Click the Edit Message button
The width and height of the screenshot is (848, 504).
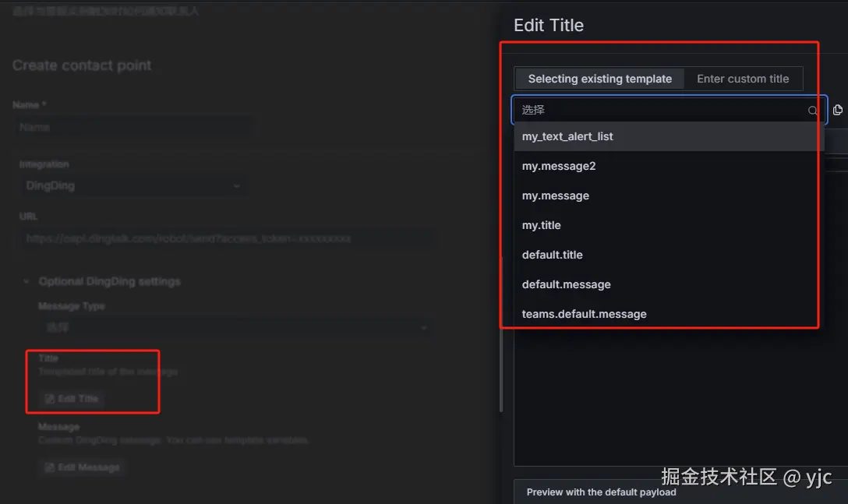[82, 467]
